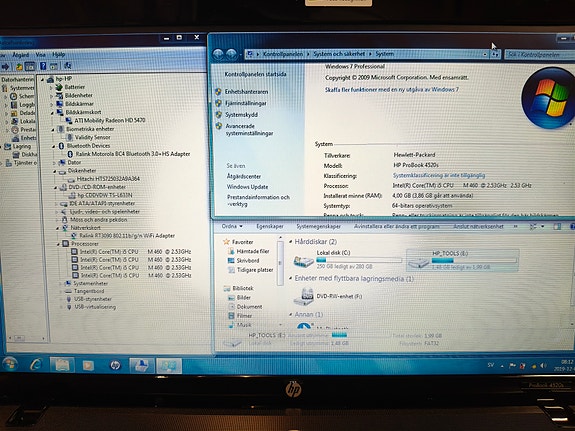This screenshot has width=575, height=431.
Task: Click Action Center flag in tray
Action: 512,365
